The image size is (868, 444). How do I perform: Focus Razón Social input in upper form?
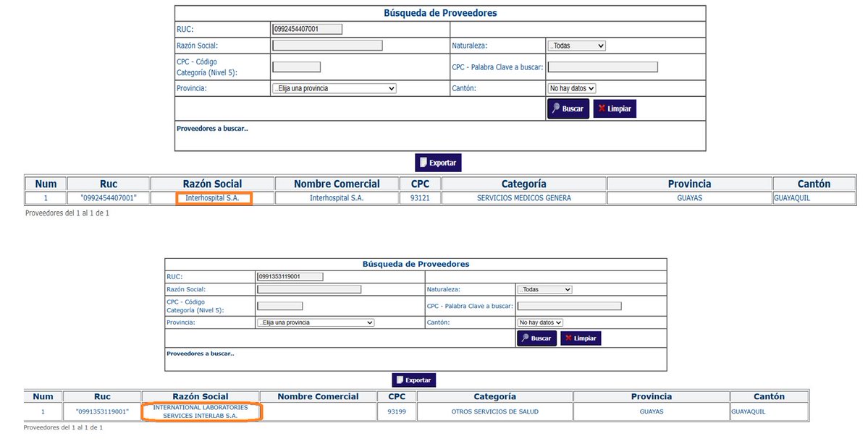tap(327, 46)
